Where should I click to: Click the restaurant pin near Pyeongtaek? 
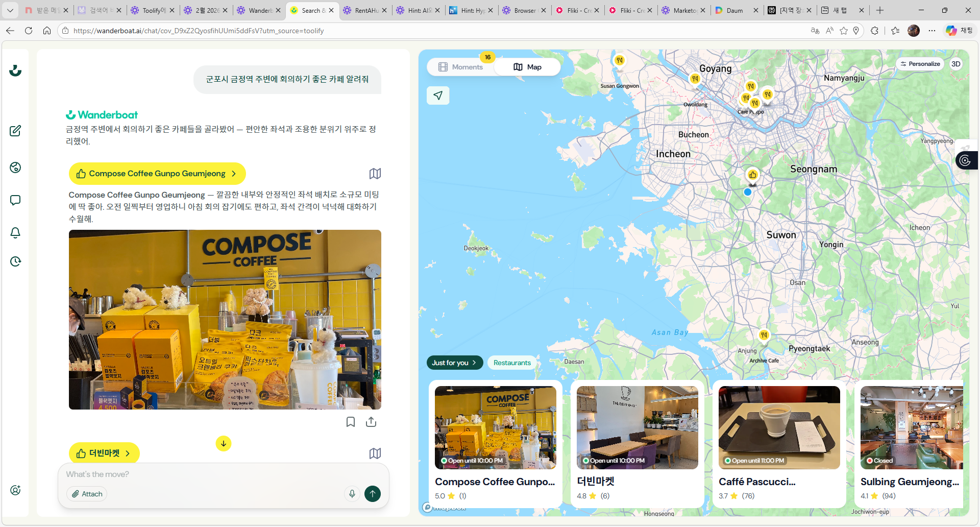click(764, 336)
